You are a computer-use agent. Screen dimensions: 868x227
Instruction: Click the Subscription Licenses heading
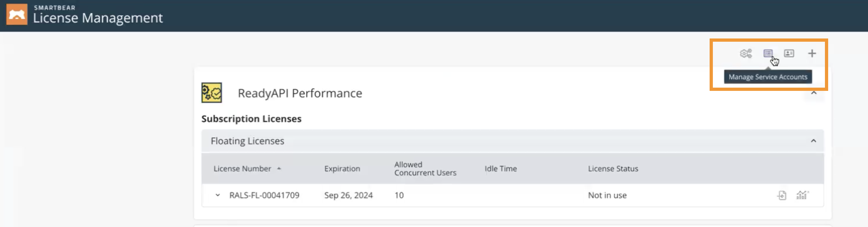tap(251, 119)
